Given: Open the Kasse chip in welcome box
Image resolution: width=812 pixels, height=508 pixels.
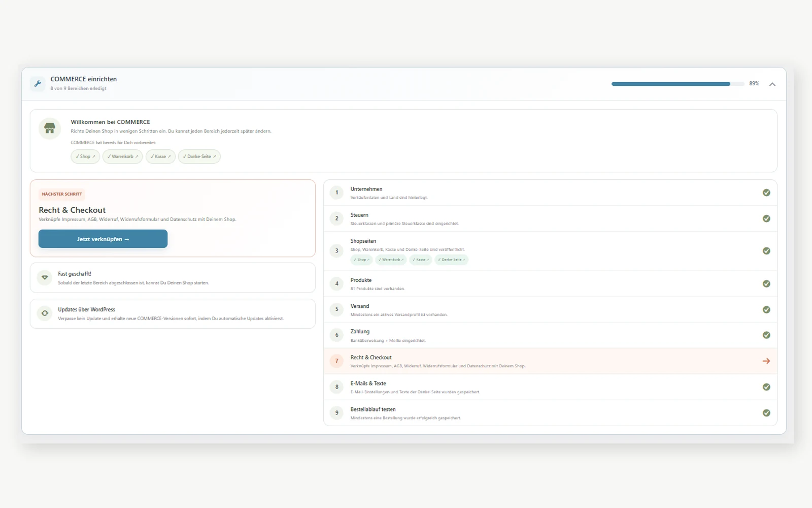Looking at the screenshot, I should (x=160, y=156).
